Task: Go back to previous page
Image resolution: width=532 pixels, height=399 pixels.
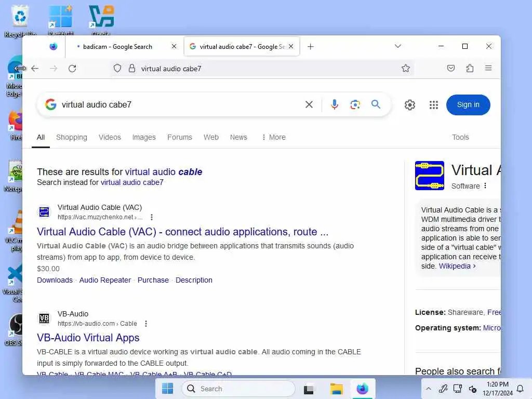Action: 35,69
